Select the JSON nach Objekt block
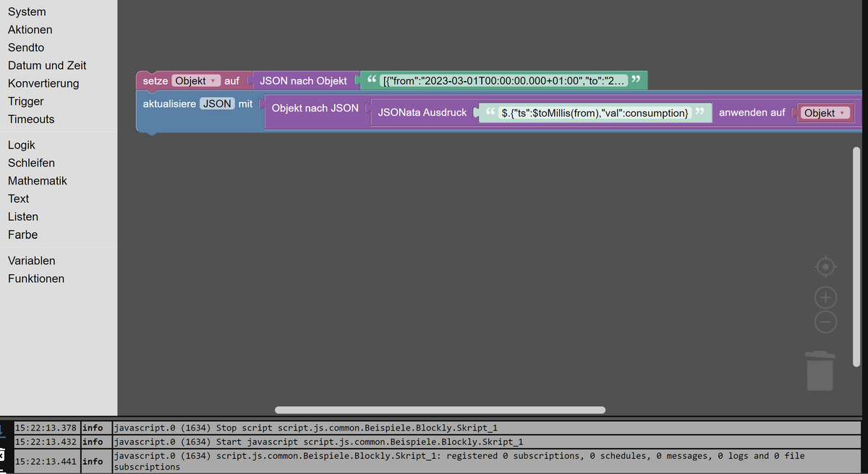 coord(303,81)
